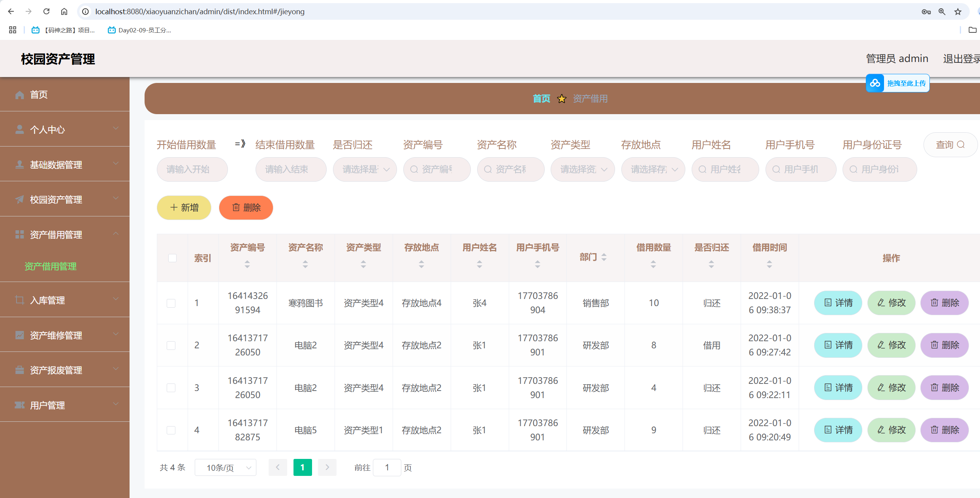Reload the page with the refresh icon
Image resolution: width=980 pixels, height=498 pixels.
(46, 11)
